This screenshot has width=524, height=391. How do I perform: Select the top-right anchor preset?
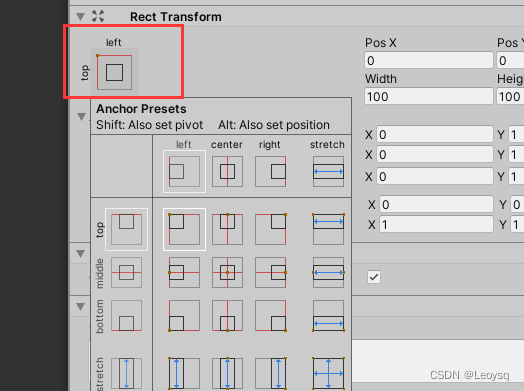coord(271,229)
